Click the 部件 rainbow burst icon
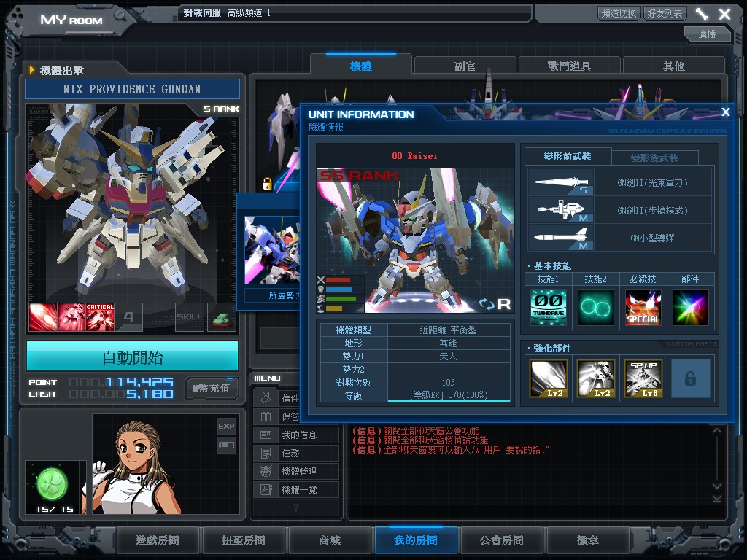This screenshot has width=747, height=560. [690, 308]
